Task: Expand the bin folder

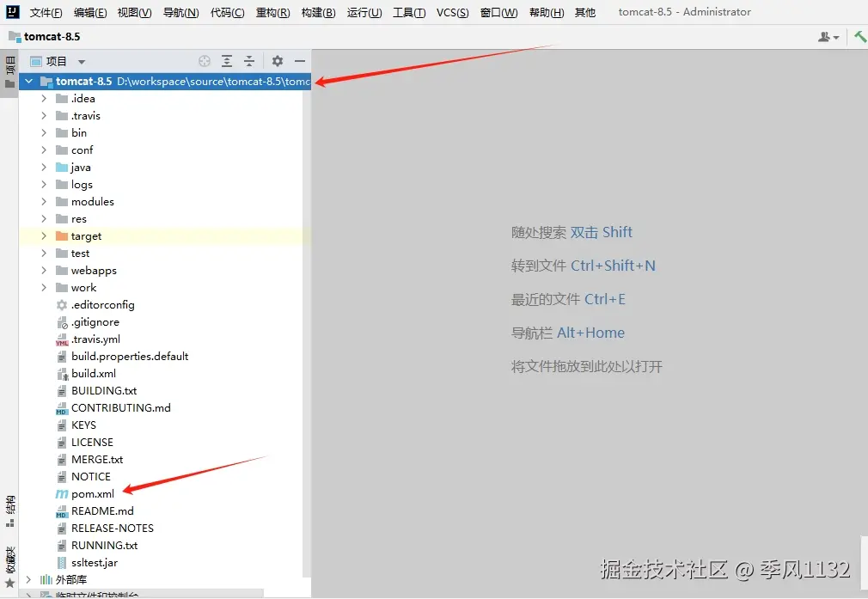Action: coord(44,133)
